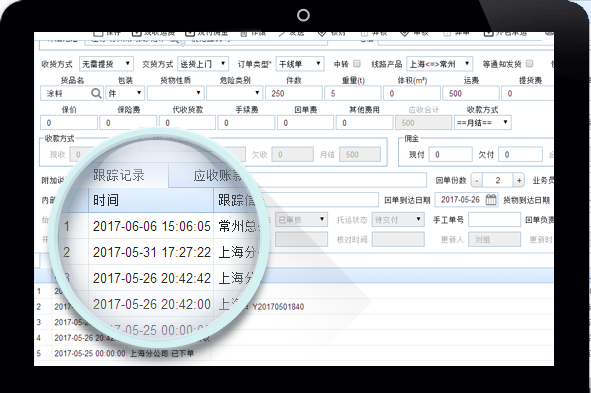This screenshot has width=591, height=393.
Task: Decrease 回单份数 with the minus button
Action: 476,180
